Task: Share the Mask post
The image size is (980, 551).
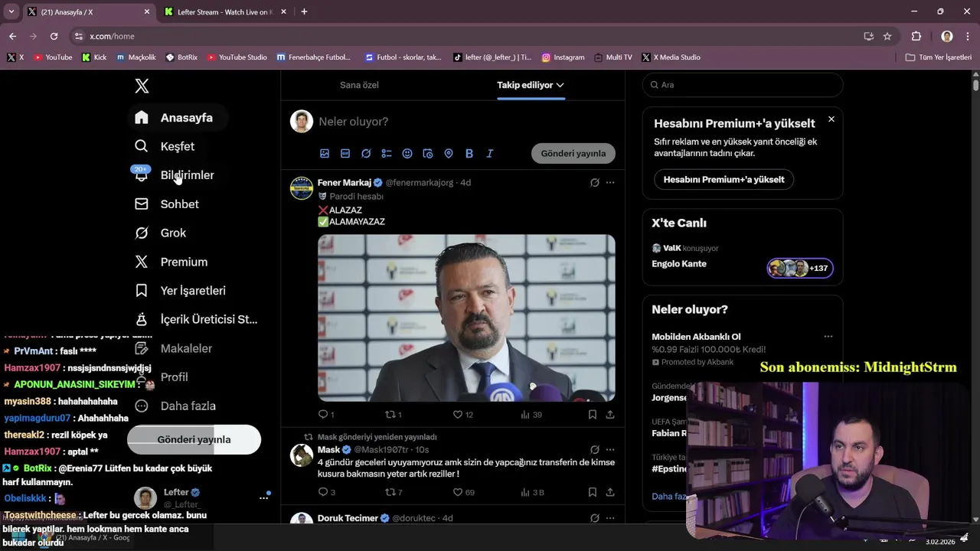Action: coord(610,492)
